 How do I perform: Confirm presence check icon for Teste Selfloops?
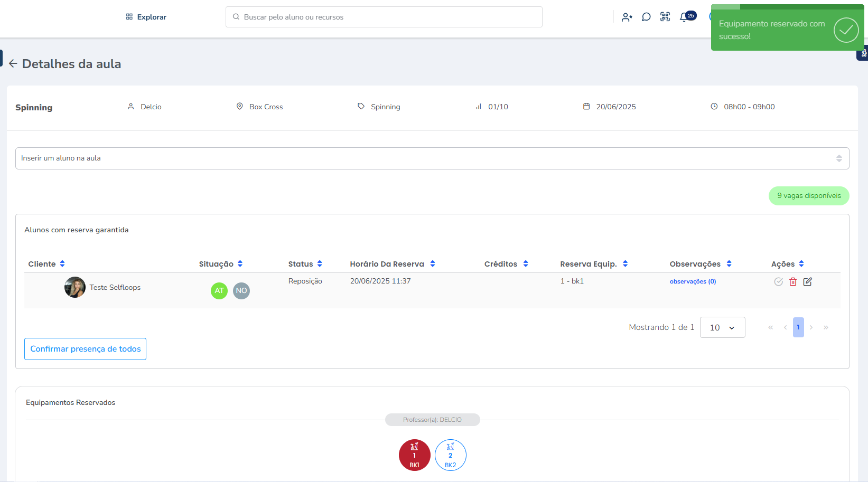click(x=778, y=282)
